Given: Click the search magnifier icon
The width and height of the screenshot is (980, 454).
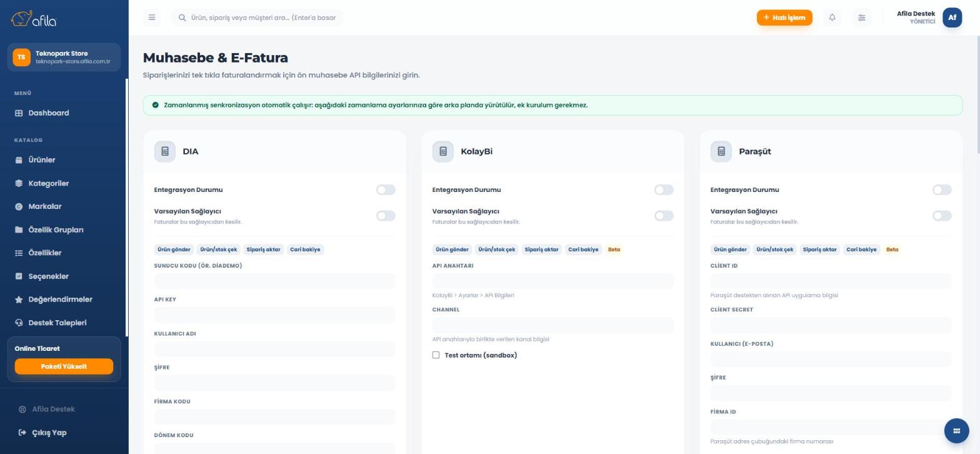Looking at the screenshot, I should [x=182, y=18].
